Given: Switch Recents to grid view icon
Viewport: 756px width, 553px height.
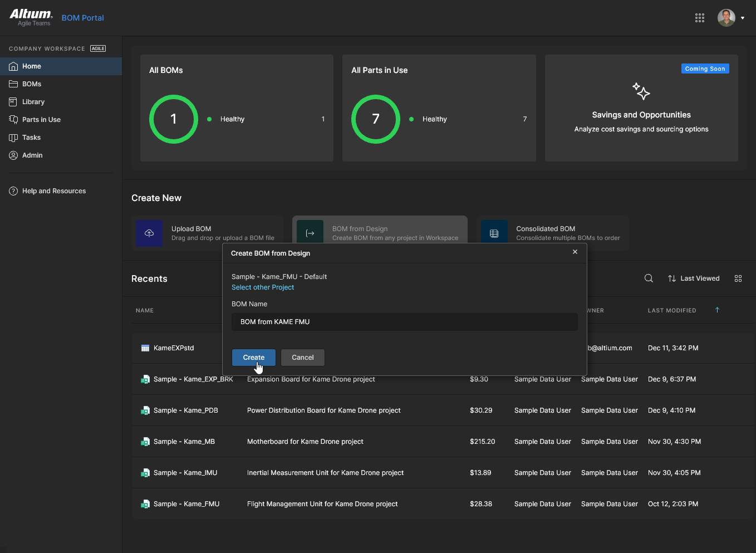Looking at the screenshot, I should (738, 278).
